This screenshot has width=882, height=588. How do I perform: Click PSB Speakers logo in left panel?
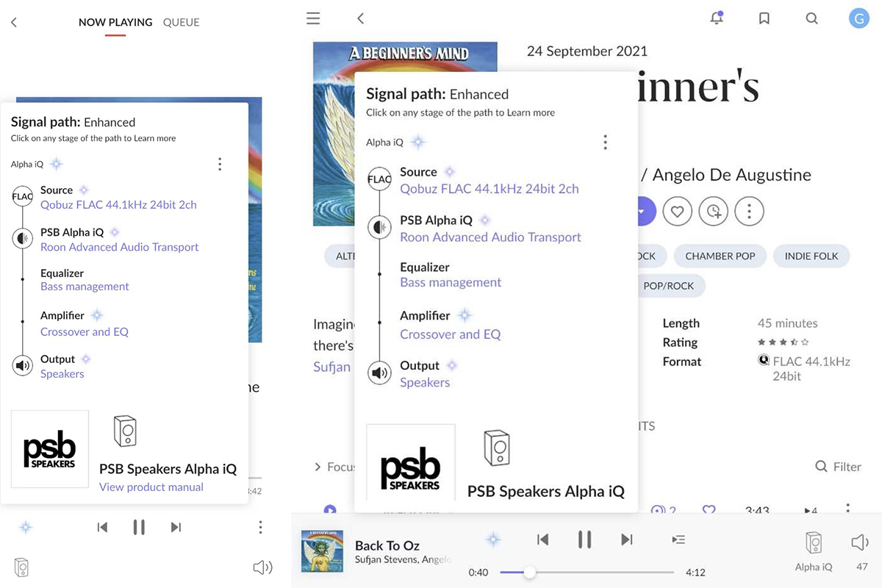point(50,449)
